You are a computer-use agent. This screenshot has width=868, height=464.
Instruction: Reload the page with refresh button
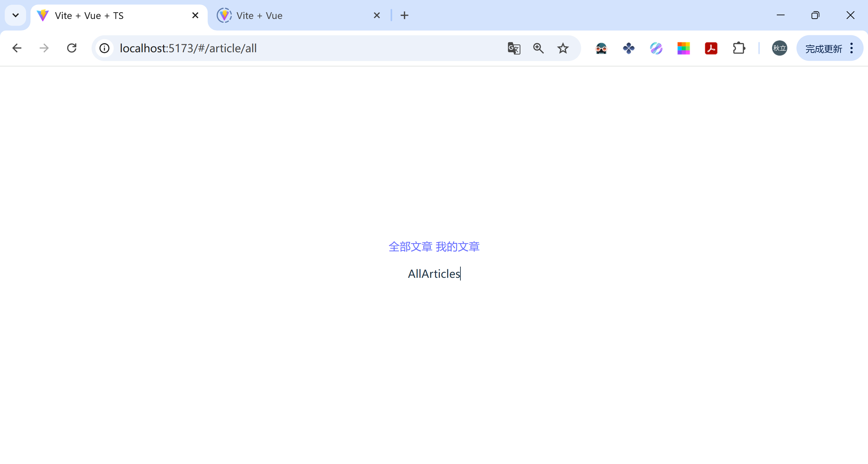72,48
